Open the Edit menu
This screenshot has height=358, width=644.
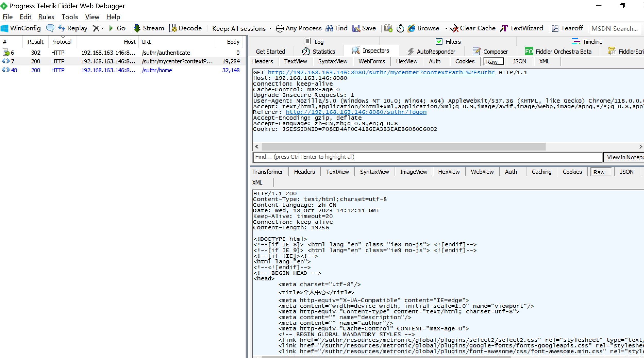(25, 17)
